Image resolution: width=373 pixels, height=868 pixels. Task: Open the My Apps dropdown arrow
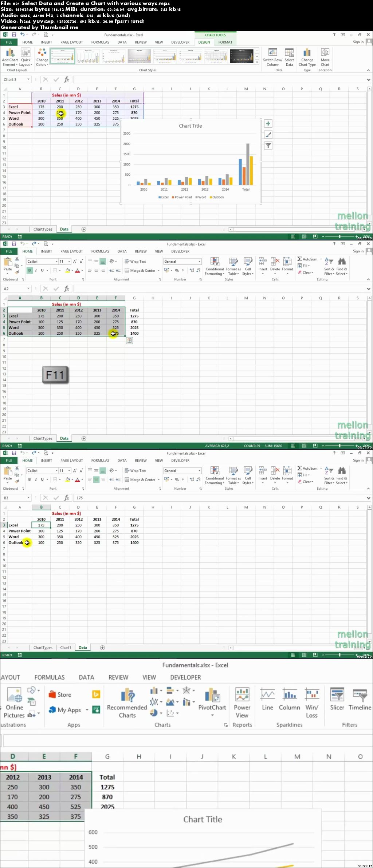coord(87,710)
